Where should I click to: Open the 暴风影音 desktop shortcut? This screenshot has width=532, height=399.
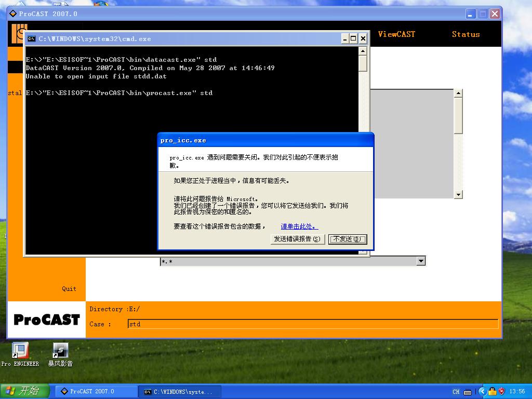pos(60,354)
